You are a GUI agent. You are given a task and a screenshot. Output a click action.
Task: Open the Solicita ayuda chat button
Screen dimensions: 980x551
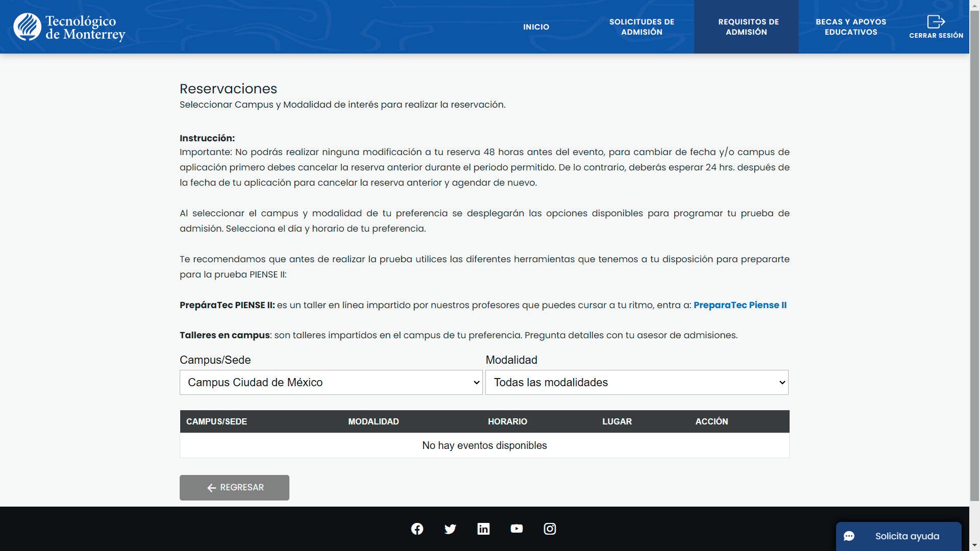pyautogui.click(x=906, y=536)
